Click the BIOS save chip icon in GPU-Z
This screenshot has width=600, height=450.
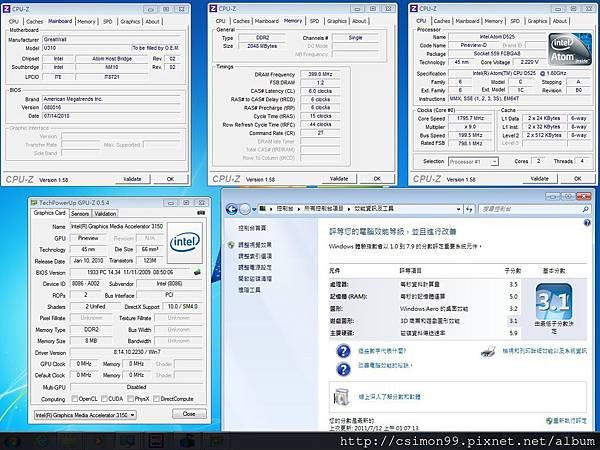coord(197,272)
